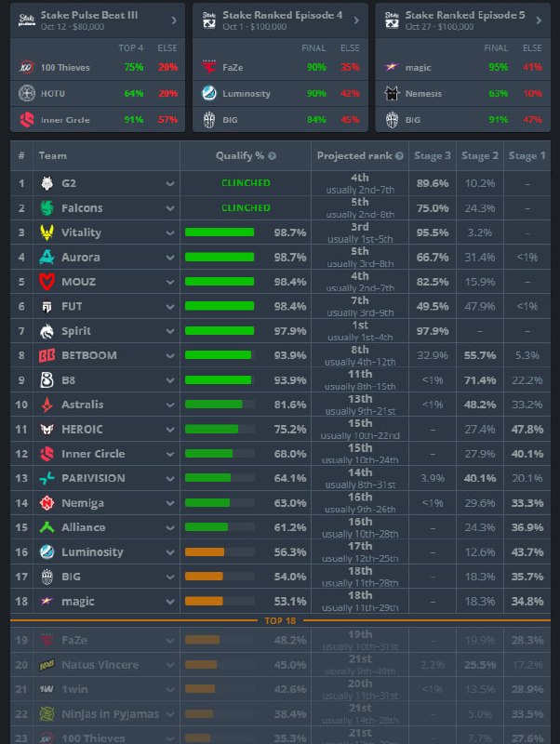Screen dimensions: 560x744
Task: Sort by Stage 1 column header
Action: (527, 155)
